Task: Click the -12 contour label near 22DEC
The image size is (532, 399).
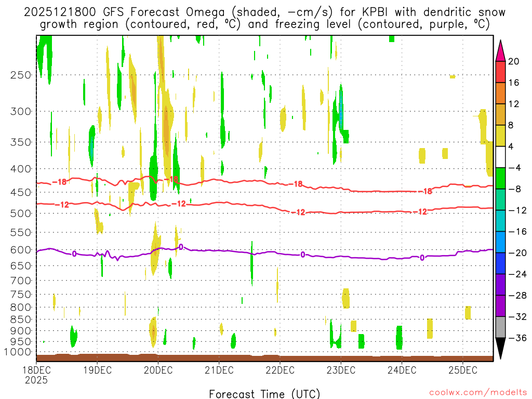Action: (x=298, y=212)
